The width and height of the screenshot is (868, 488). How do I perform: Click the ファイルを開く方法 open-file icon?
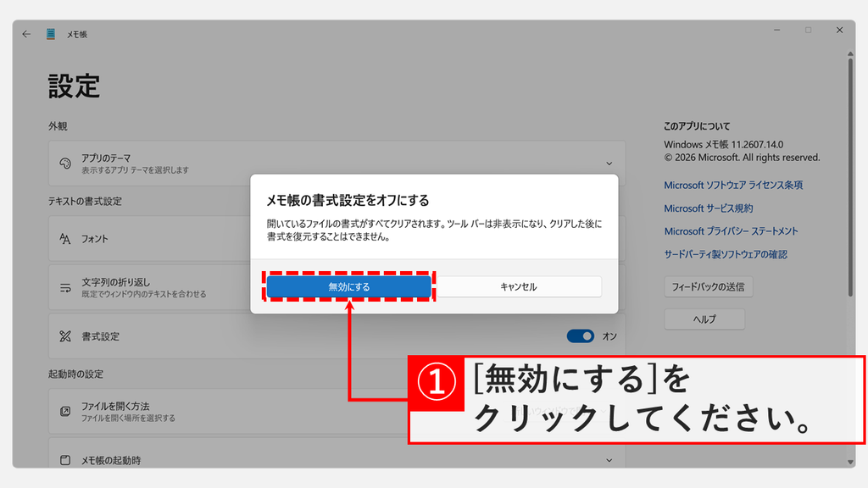[65, 411]
